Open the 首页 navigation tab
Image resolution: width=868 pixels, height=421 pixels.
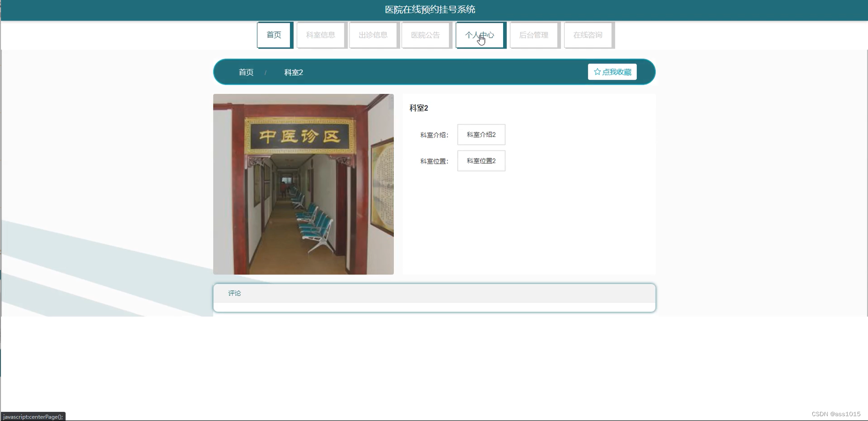(275, 35)
